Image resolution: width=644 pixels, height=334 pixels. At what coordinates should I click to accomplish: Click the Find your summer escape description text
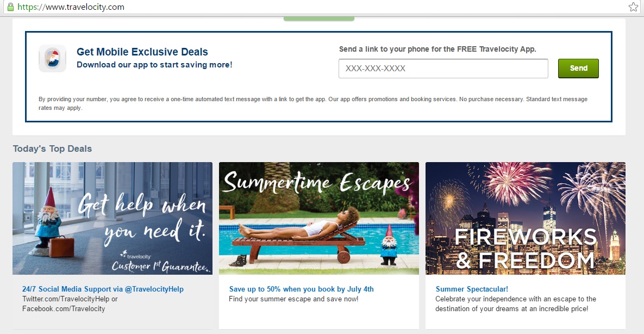(293, 299)
